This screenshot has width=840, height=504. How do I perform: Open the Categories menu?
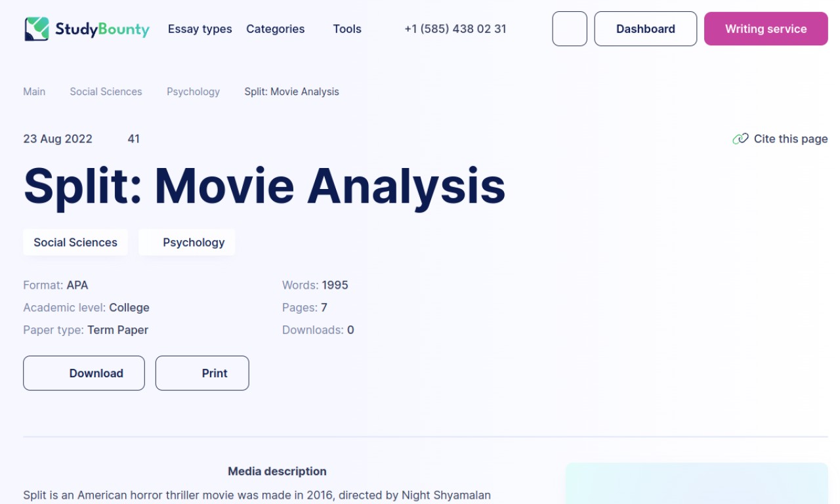(275, 29)
